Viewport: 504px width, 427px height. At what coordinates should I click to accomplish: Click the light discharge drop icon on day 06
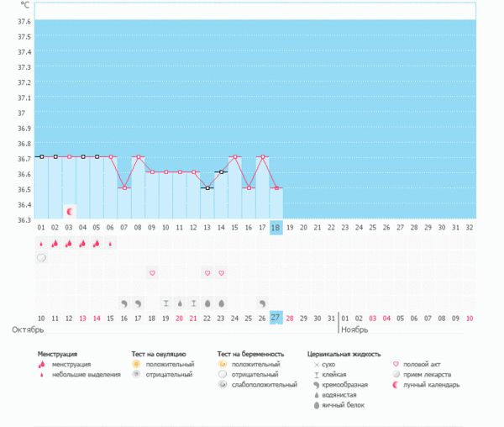point(110,243)
